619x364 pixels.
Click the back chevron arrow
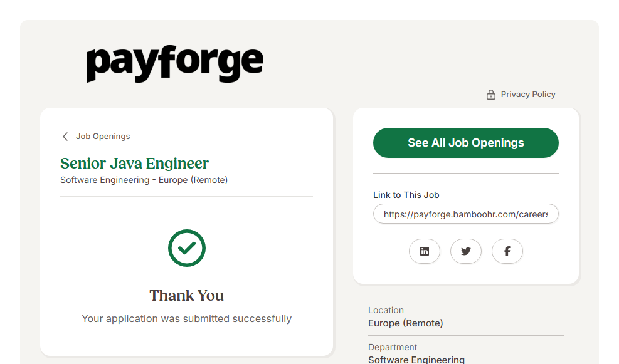tap(65, 137)
